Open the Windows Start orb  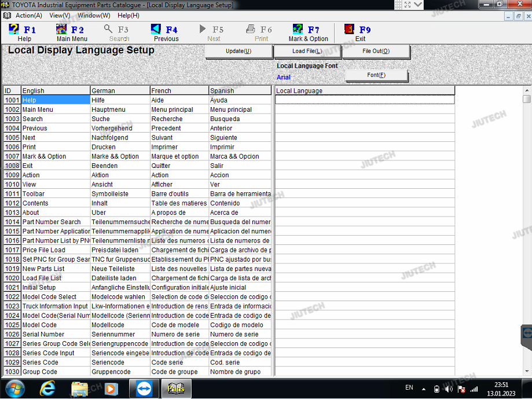pos(15,389)
